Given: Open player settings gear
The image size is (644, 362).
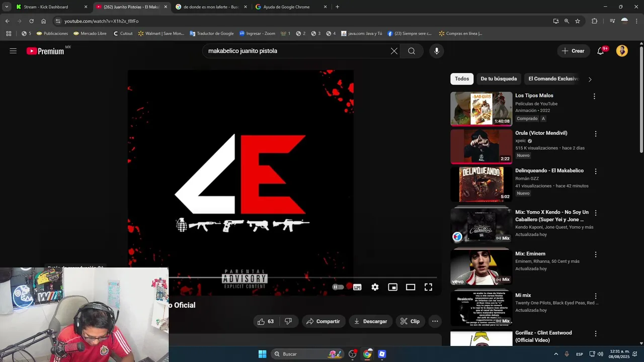Looking at the screenshot, I should pos(375,287).
